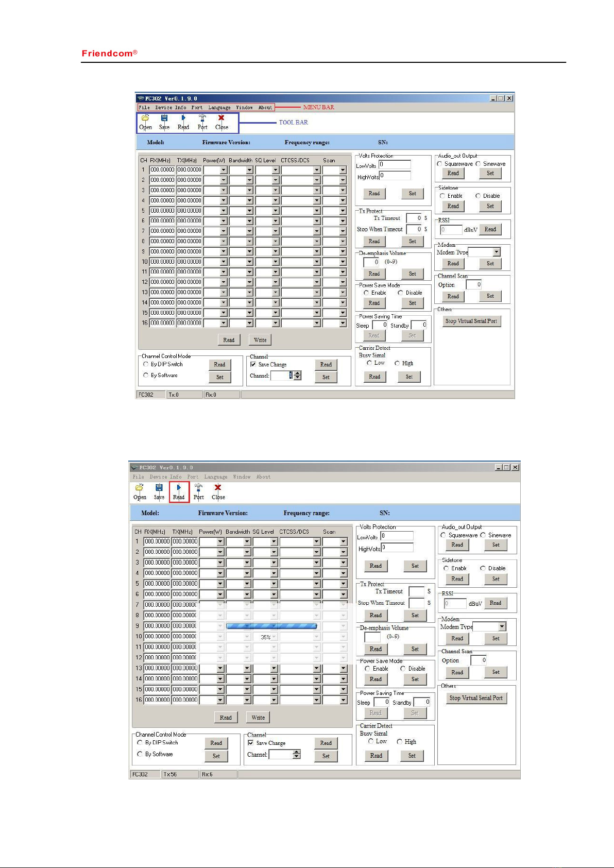
Task: Expand the Modem Type dropdown in the lower window
Action: (502, 627)
